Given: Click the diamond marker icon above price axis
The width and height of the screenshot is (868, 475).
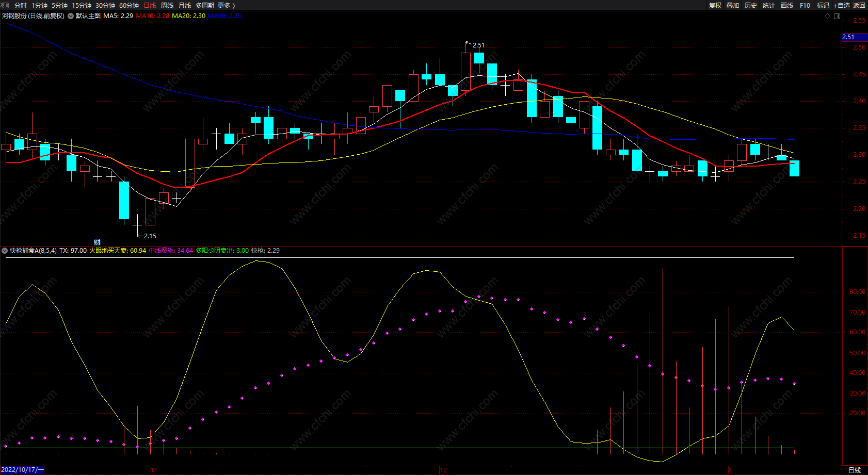Looking at the screenshot, I should coord(828,16).
